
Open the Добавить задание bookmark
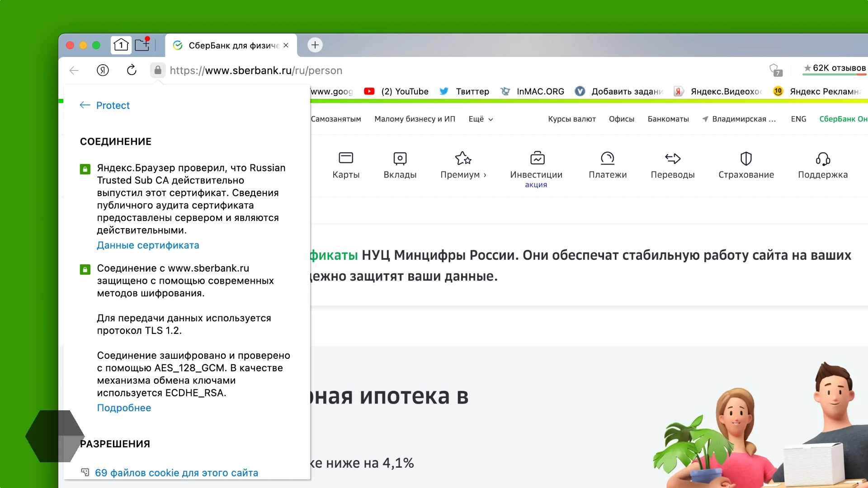619,91
